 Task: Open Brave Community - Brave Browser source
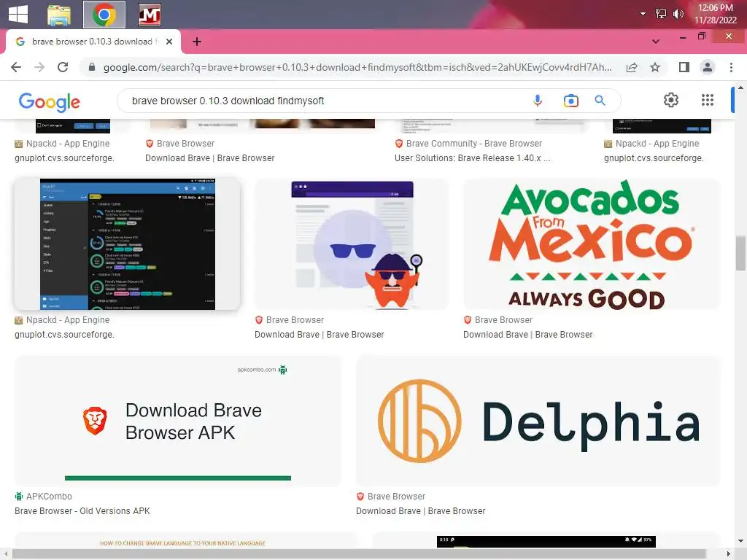[x=468, y=144]
